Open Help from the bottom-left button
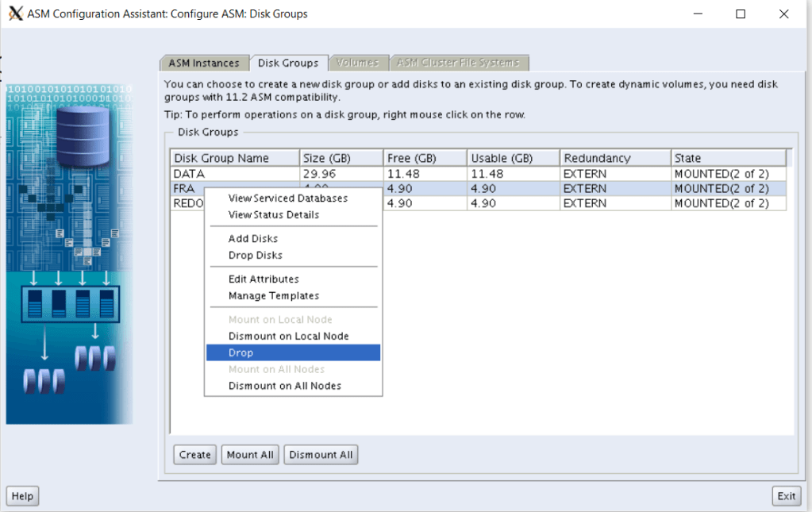This screenshot has height=512, width=812. pyautogui.click(x=22, y=496)
